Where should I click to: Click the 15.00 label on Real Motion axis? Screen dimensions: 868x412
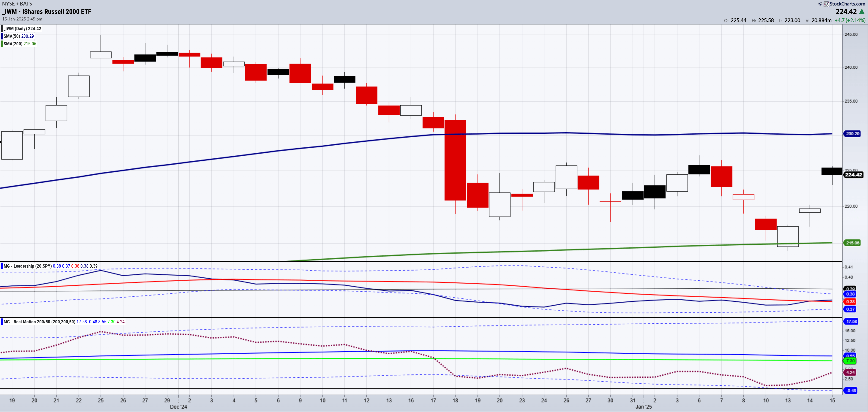850,331
